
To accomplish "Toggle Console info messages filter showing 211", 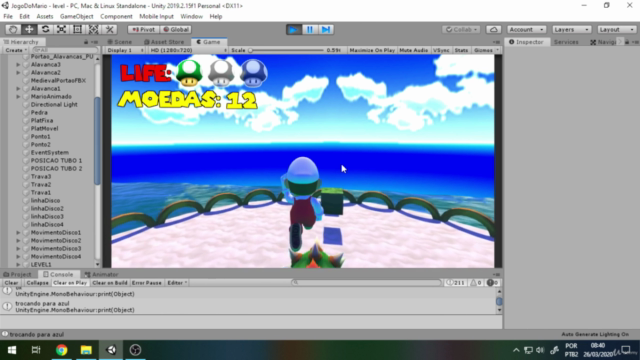I will pos(456,283).
